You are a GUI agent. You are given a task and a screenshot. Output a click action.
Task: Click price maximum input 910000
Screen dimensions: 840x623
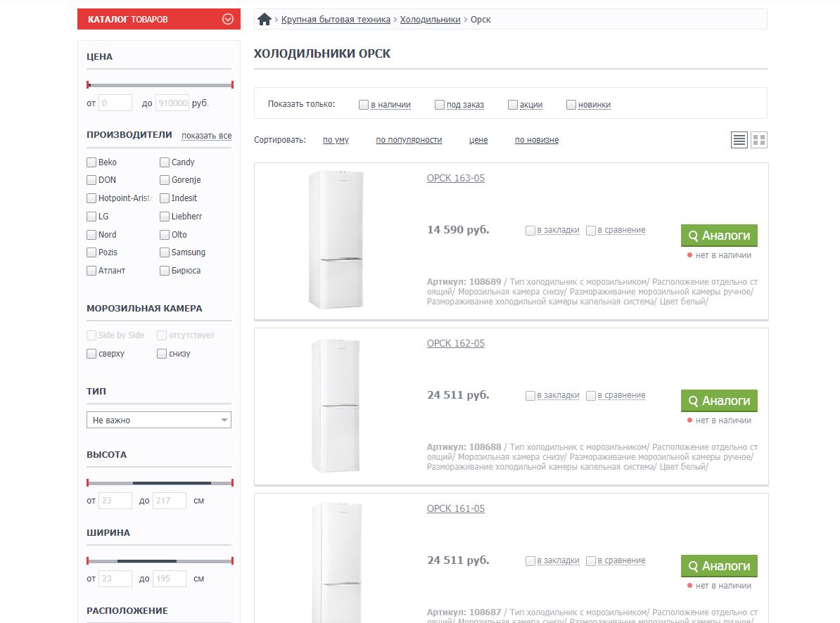pos(172,103)
